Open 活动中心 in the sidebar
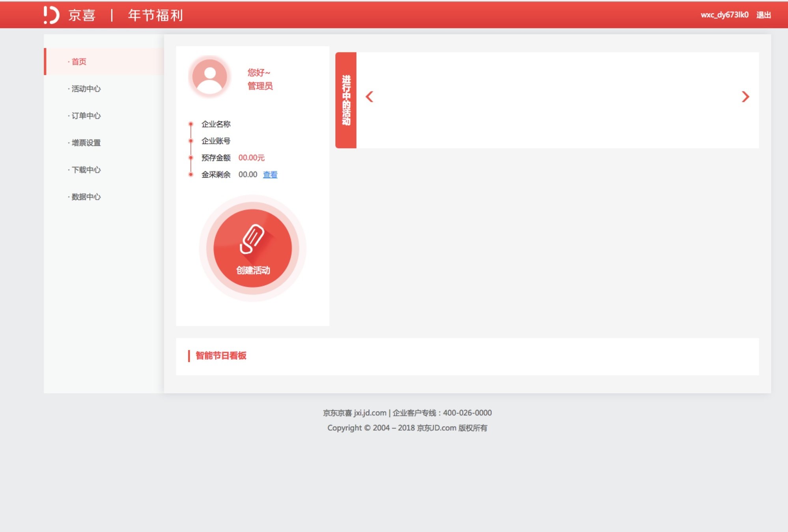 pyautogui.click(x=86, y=89)
